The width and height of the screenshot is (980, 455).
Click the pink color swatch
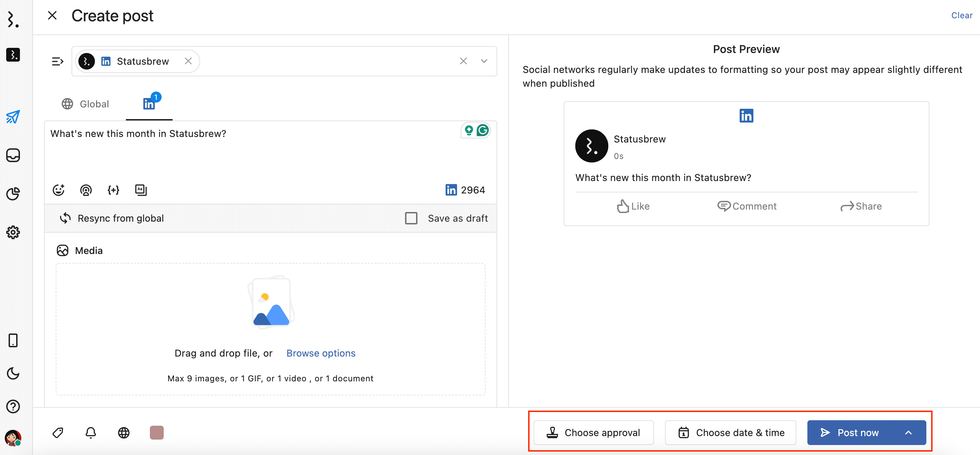[157, 433]
